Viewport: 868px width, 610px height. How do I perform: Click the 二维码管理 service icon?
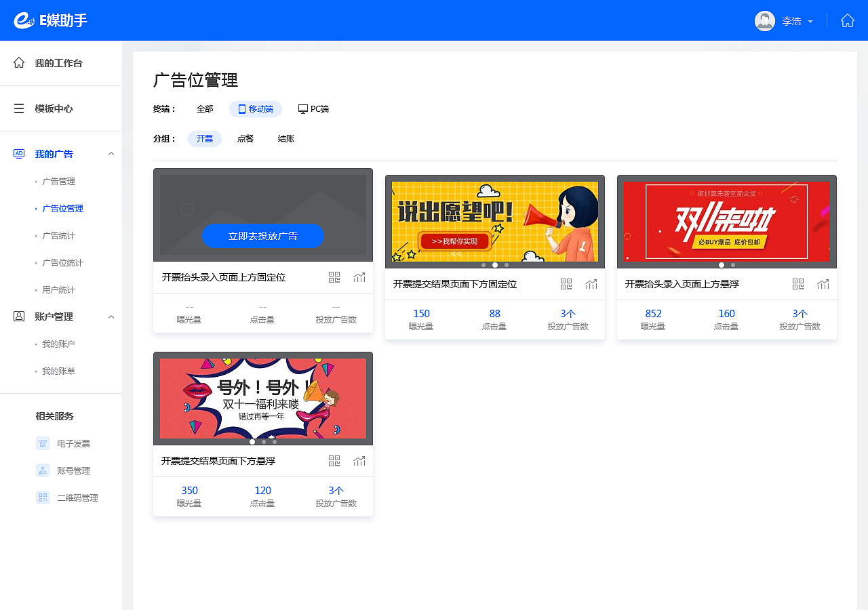tap(43, 497)
